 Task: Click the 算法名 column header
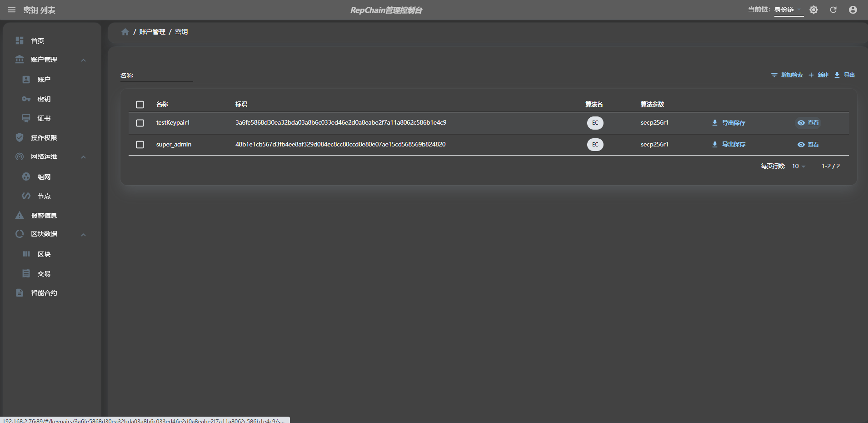click(x=594, y=104)
